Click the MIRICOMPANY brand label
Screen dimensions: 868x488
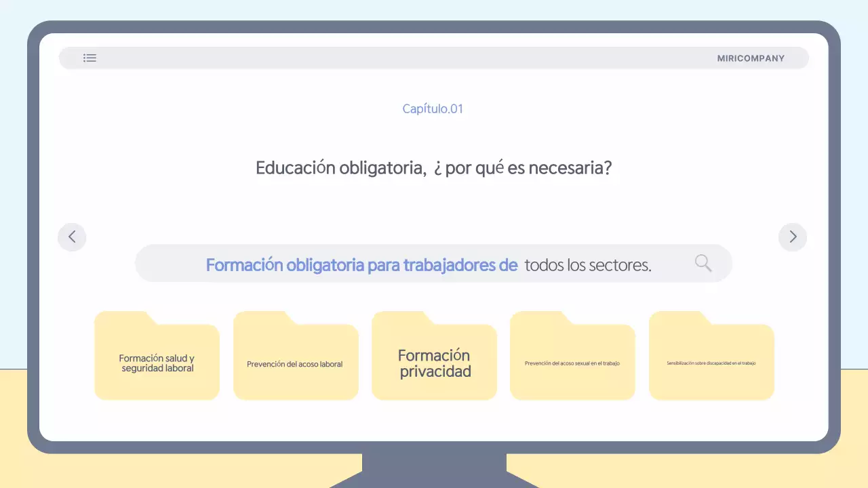(x=751, y=58)
